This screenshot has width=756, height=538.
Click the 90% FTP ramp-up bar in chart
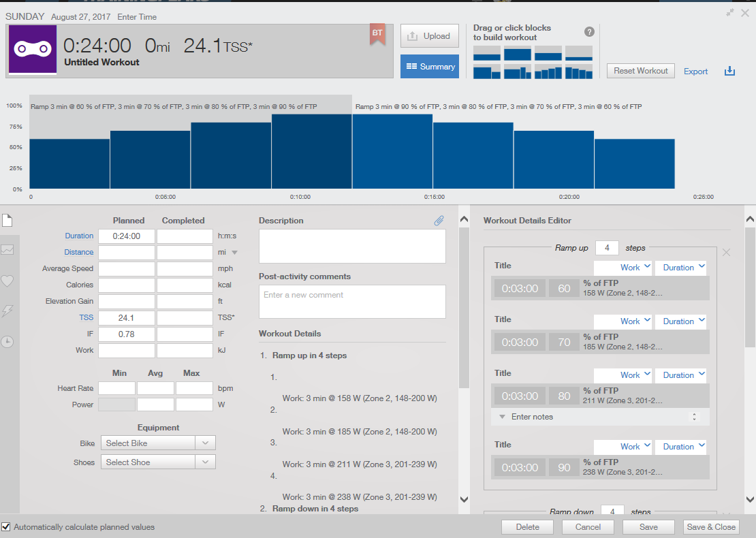coord(311,151)
